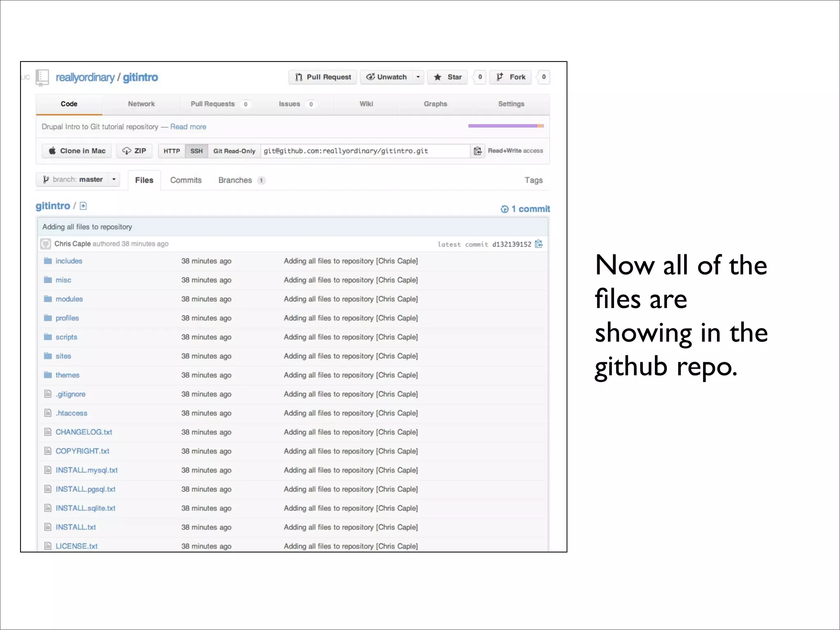Open the gitintro repository title link
The width and height of the screenshot is (840, 630).
point(140,78)
